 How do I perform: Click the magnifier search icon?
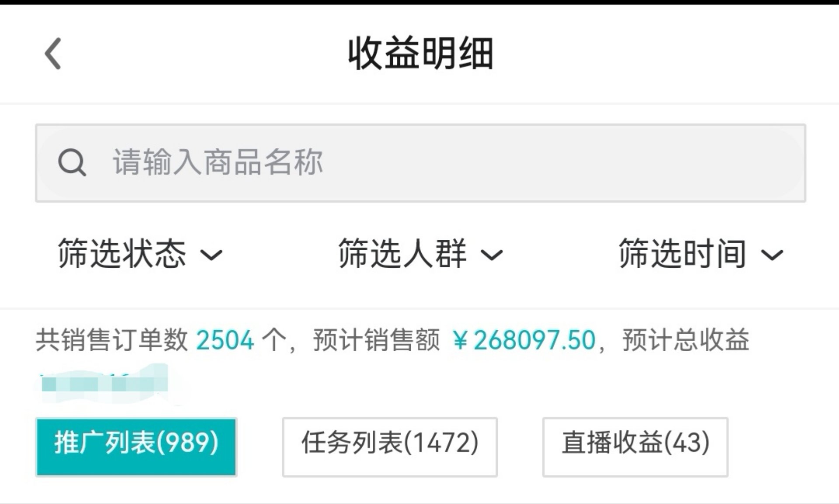[x=72, y=162]
